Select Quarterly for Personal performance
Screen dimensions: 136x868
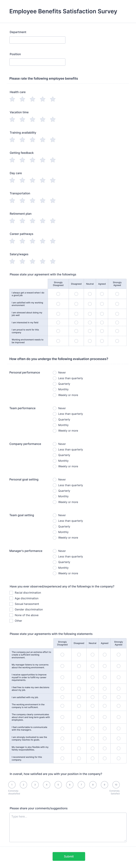(x=55, y=384)
